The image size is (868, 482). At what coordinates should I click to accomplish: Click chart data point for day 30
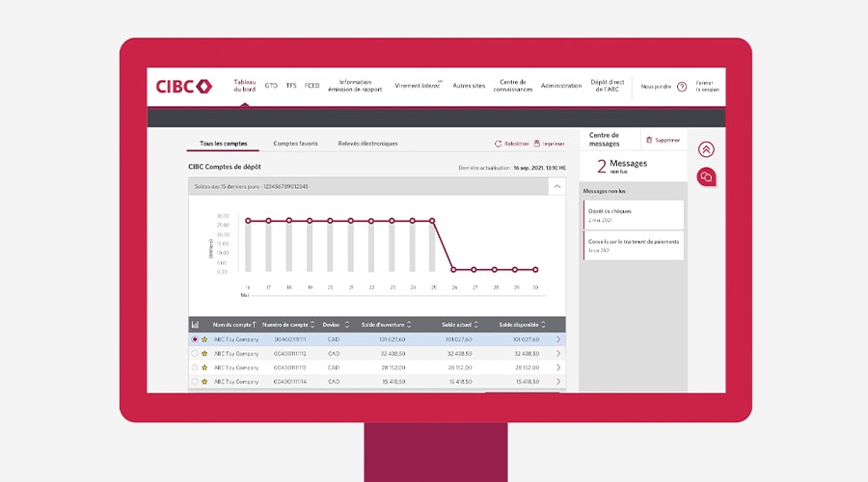(535, 270)
